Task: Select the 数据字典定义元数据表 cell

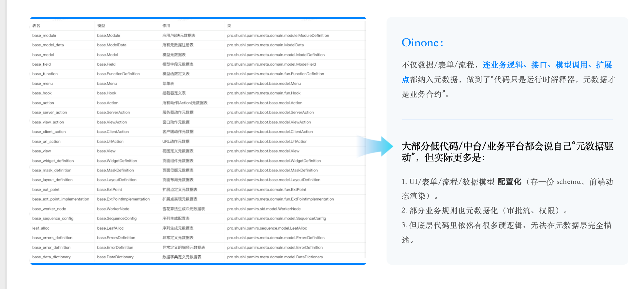Action: tap(182, 257)
